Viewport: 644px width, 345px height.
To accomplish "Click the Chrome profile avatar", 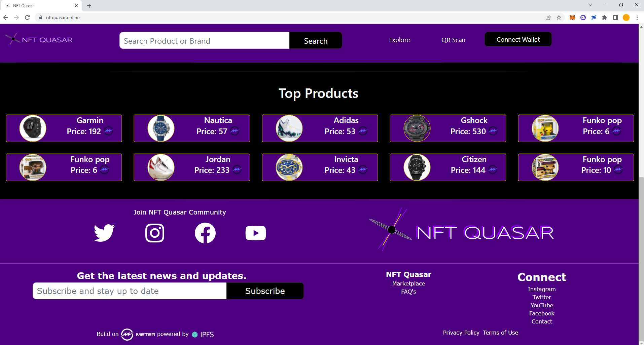I will pos(626,17).
